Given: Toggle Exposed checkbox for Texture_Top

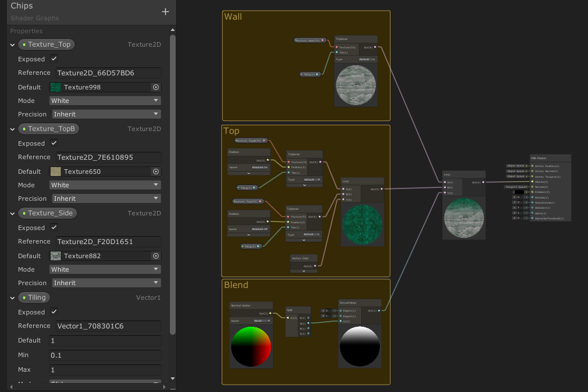Looking at the screenshot, I should tap(54, 59).
